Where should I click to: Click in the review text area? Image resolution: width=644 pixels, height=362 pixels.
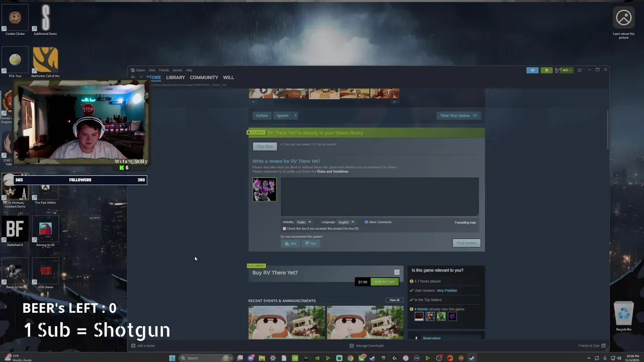(379, 197)
